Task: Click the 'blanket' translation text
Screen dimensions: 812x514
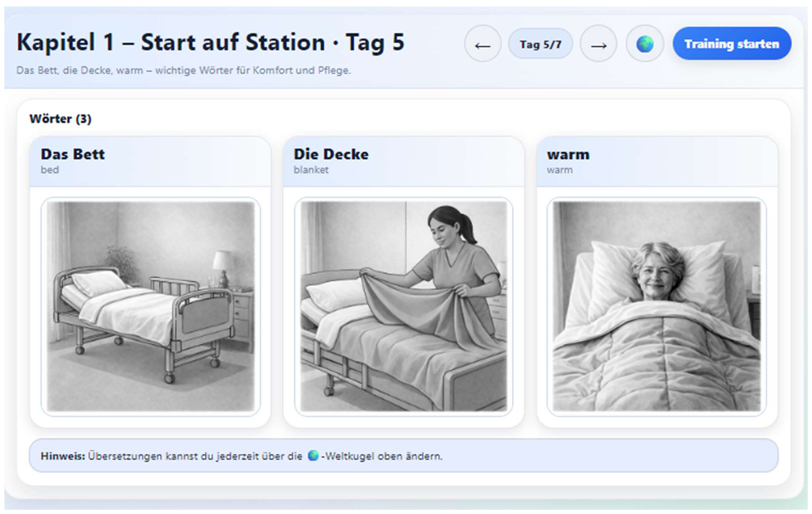Action: click(311, 170)
